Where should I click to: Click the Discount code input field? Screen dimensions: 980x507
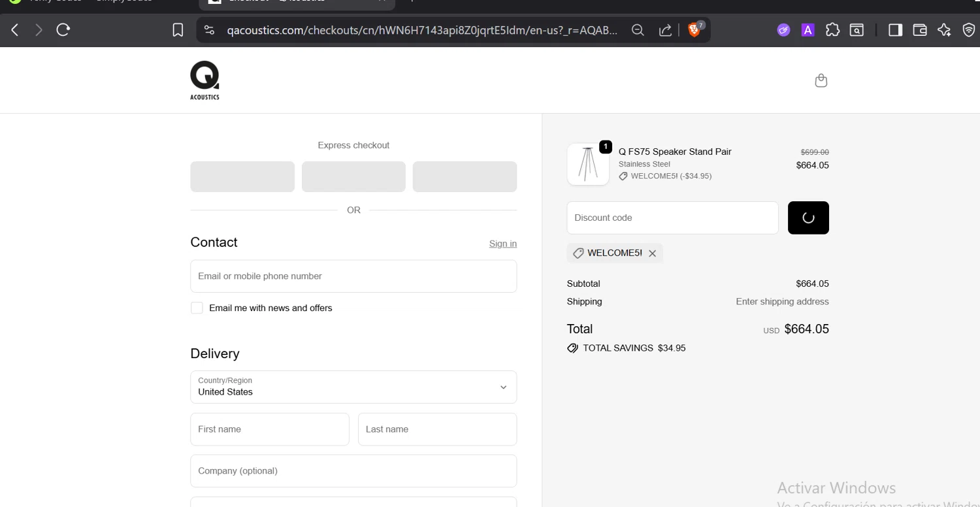(673, 218)
